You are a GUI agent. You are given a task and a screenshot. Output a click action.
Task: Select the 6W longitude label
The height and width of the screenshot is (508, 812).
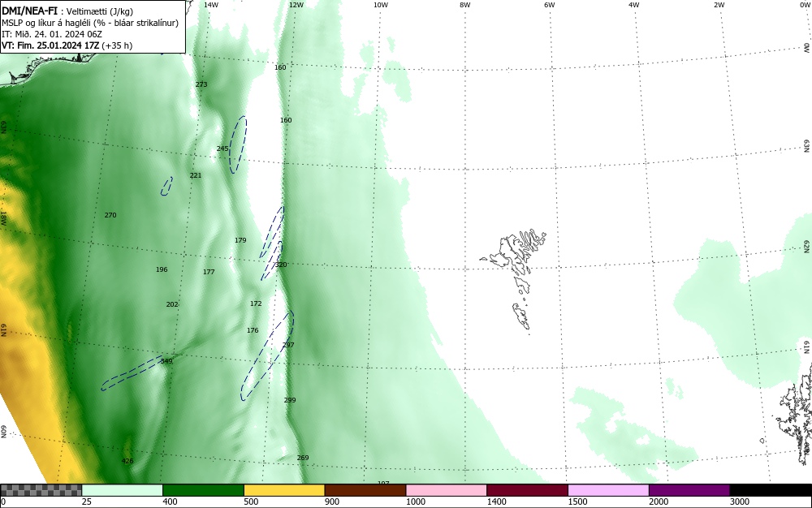click(550, 5)
